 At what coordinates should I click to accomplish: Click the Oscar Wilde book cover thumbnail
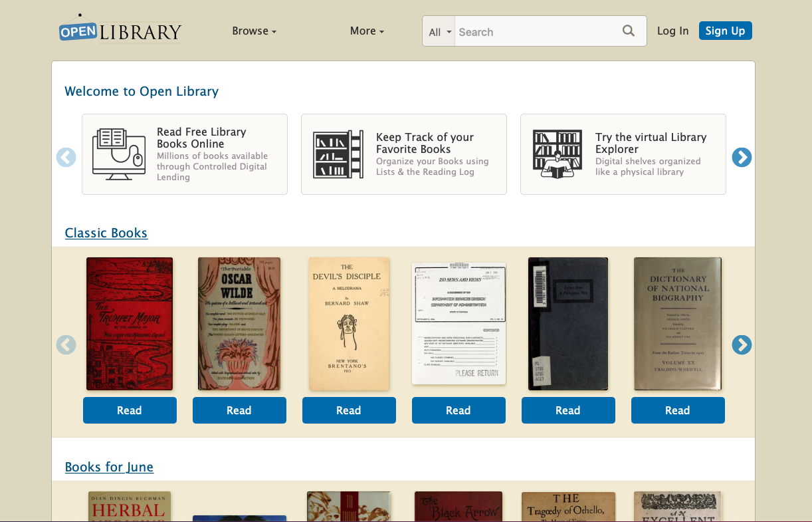[239, 323]
